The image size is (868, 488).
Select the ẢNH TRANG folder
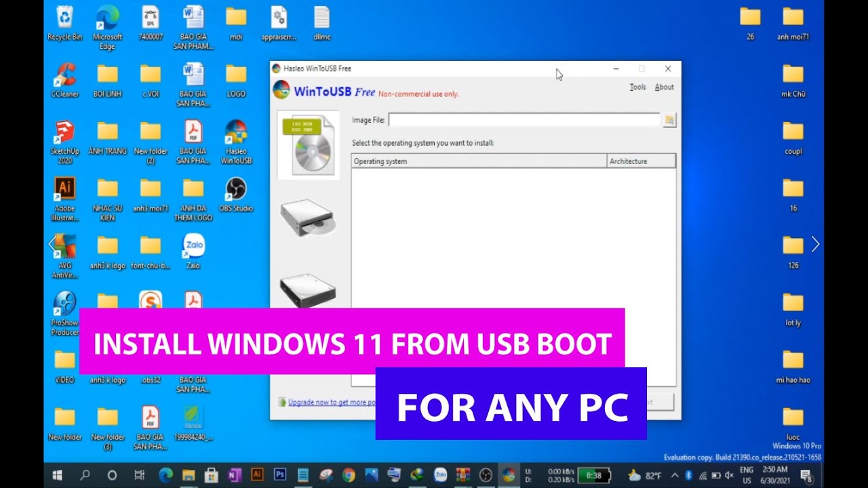[x=107, y=137]
